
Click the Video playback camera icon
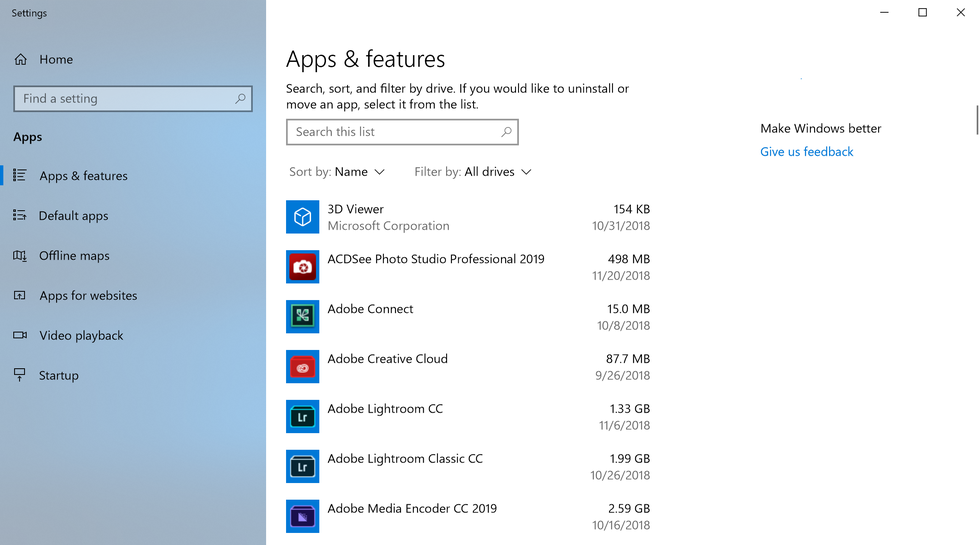pos(20,336)
